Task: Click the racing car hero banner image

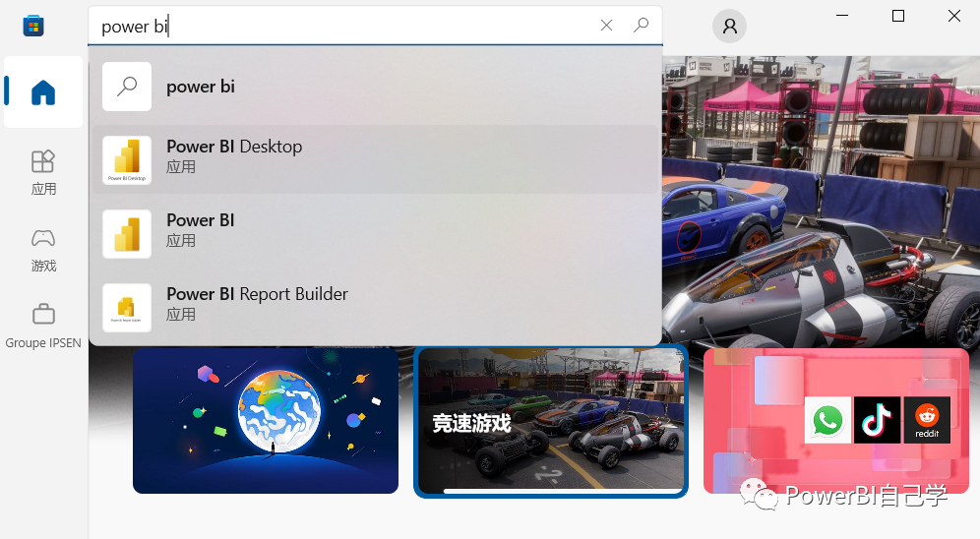Action: coord(821,200)
